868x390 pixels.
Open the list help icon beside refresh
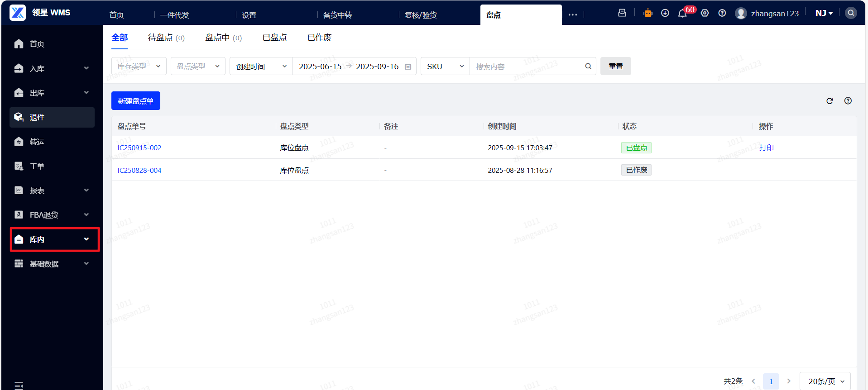click(x=848, y=101)
